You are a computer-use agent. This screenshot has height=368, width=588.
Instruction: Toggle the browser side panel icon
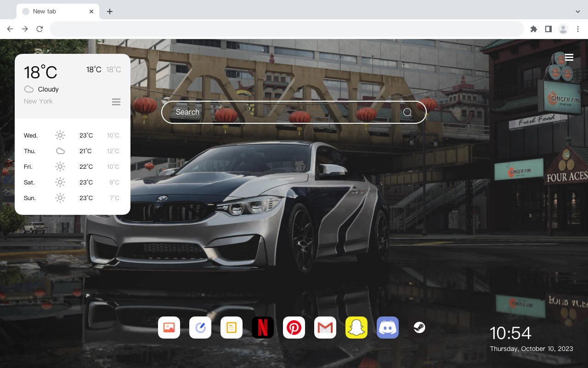coord(548,29)
